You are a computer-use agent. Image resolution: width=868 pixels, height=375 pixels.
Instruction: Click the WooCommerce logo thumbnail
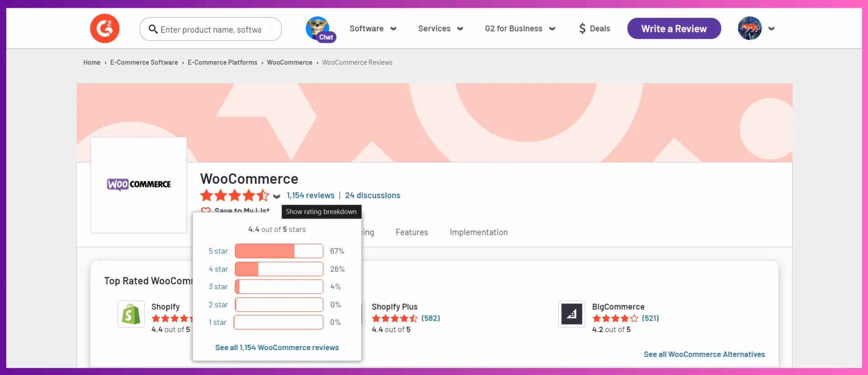point(139,185)
